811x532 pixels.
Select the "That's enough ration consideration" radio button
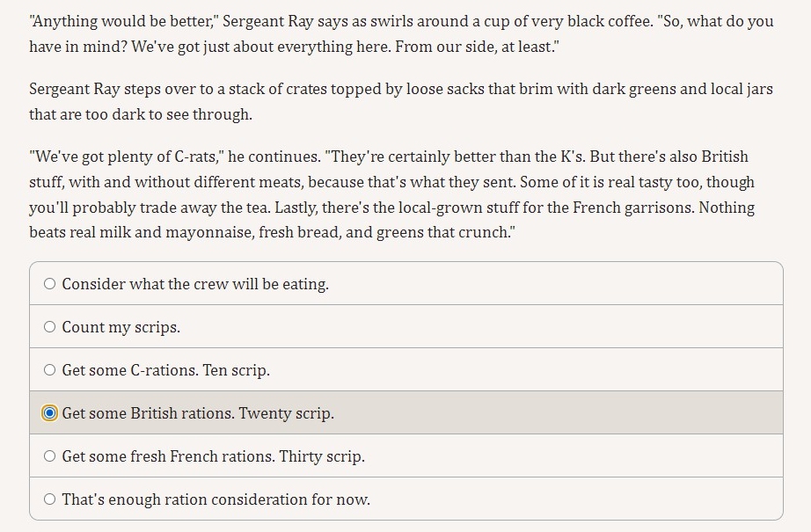[49, 499]
